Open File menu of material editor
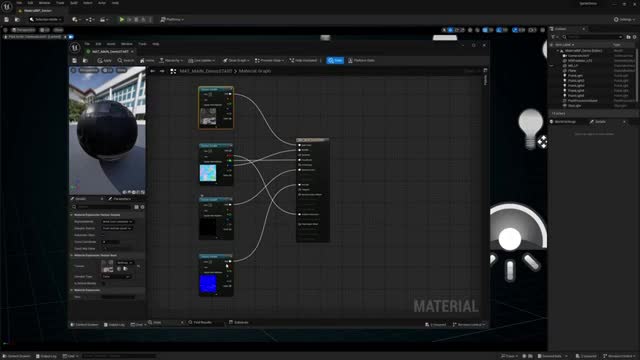 (x=87, y=44)
